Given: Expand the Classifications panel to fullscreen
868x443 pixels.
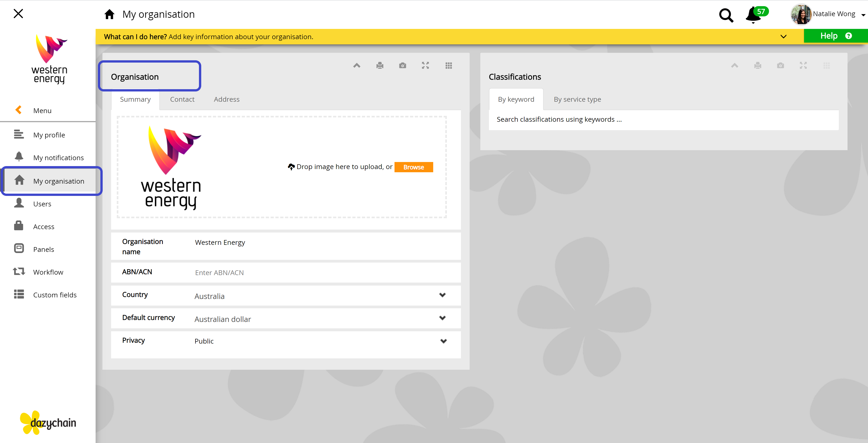Looking at the screenshot, I should (803, 65).
